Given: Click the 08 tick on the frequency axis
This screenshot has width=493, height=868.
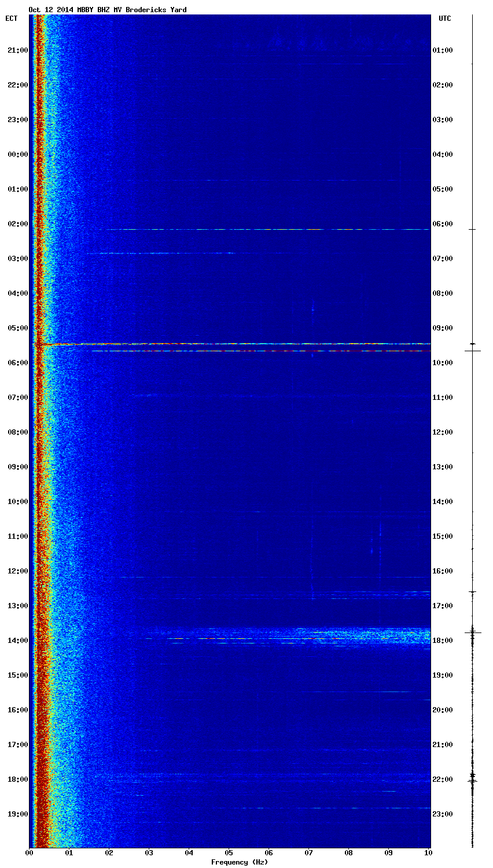Looking at the screenshot, I should pyautogui.click(x=348, y=853).
